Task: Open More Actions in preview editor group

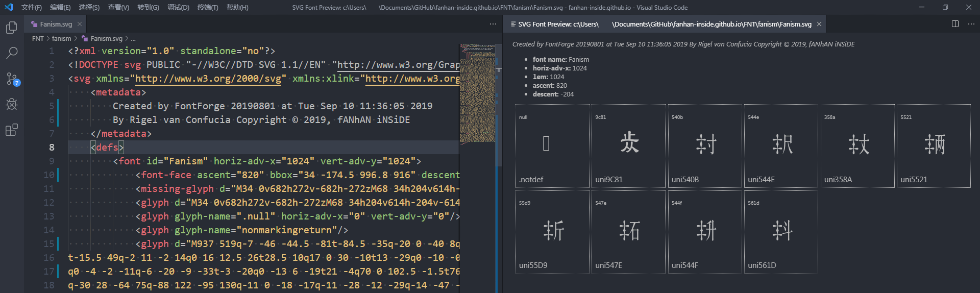Action: 971,24
